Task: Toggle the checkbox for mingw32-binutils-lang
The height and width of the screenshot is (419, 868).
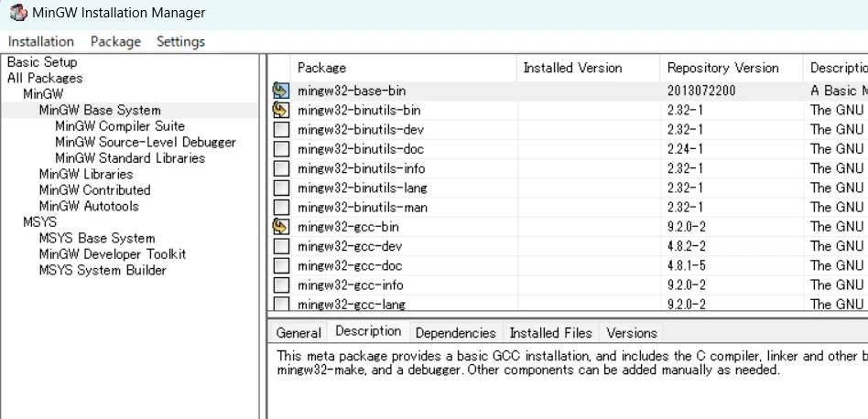Action: pos(281,188)
